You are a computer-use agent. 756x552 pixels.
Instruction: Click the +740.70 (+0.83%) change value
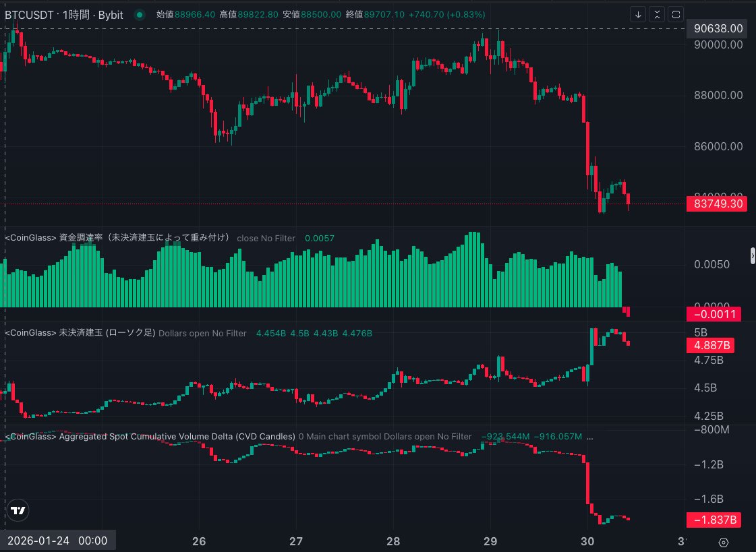point(447,14)
